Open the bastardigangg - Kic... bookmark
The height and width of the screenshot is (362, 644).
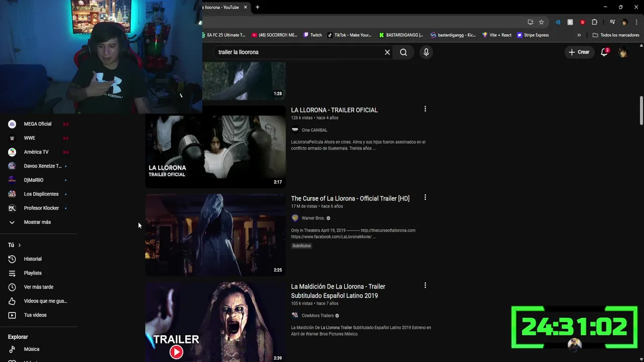tap(453, 35)
